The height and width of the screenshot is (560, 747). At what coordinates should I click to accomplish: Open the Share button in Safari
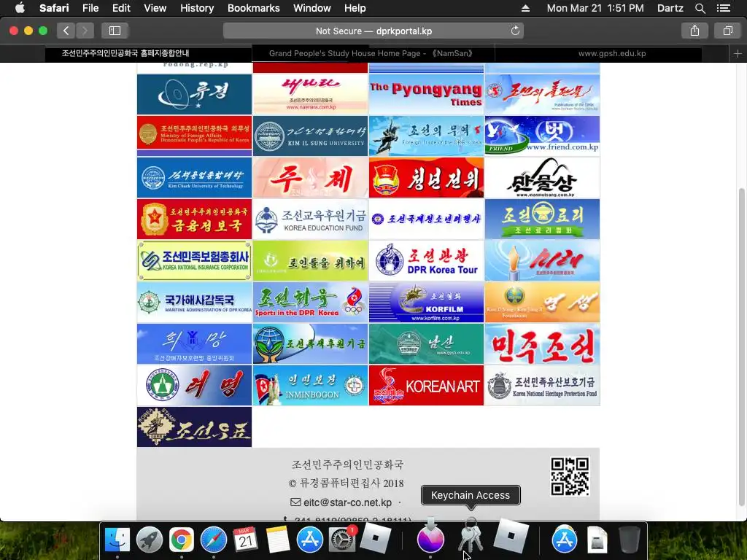click(x=694, y=31)
